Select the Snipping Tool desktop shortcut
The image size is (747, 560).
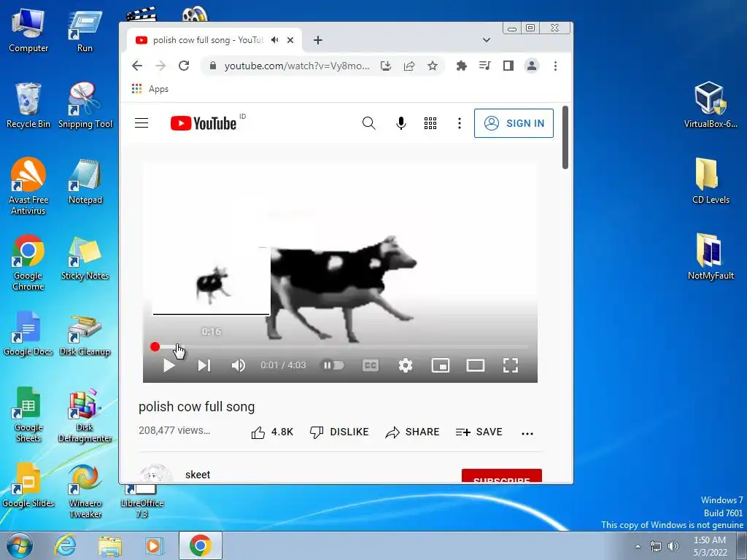(85, 106)
